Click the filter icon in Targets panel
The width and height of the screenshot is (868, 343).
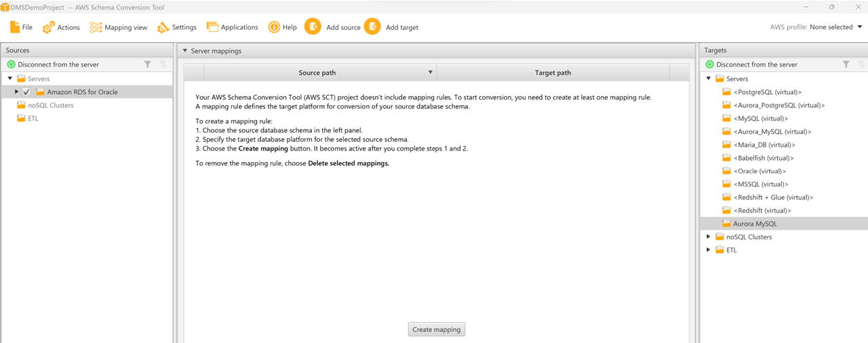tap(846, 64)
